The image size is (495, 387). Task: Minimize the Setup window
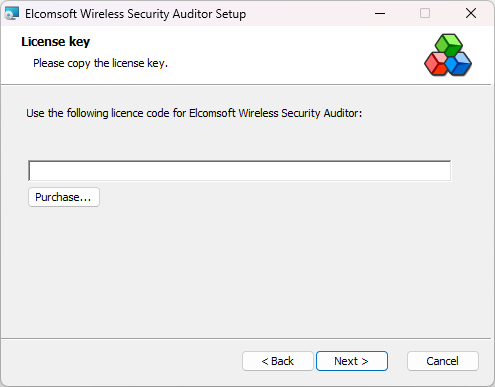coord(380,13)
